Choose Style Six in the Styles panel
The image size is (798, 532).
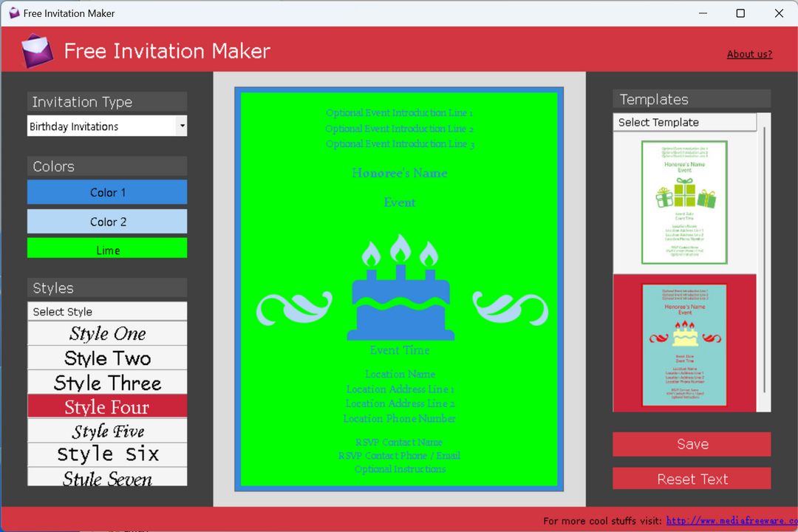click(x=106, y=454)
